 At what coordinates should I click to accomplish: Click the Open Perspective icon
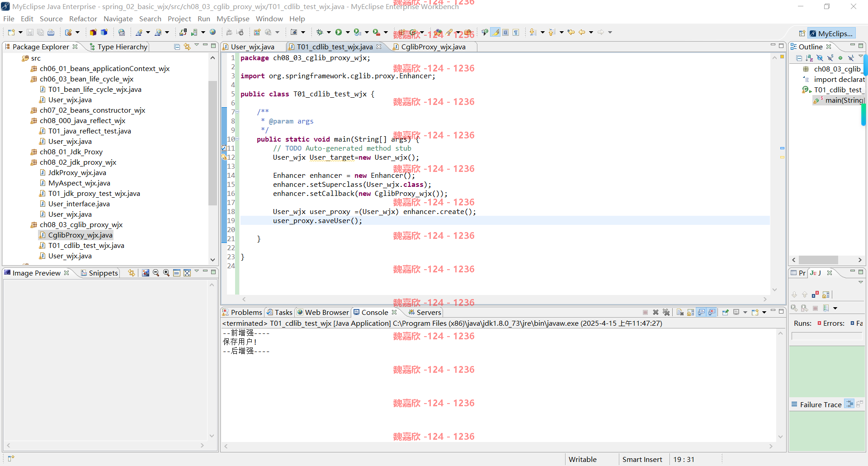[802, 33]
